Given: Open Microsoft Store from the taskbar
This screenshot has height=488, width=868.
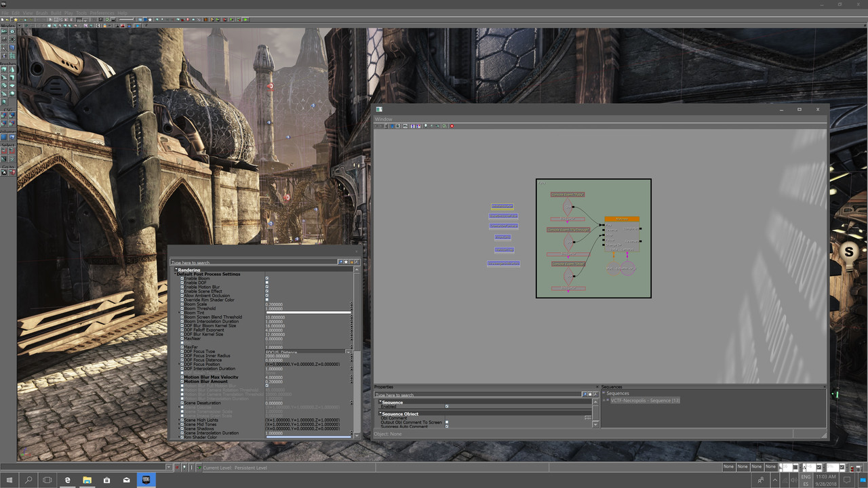Looking at the screenshot, I should click(106, 480).
